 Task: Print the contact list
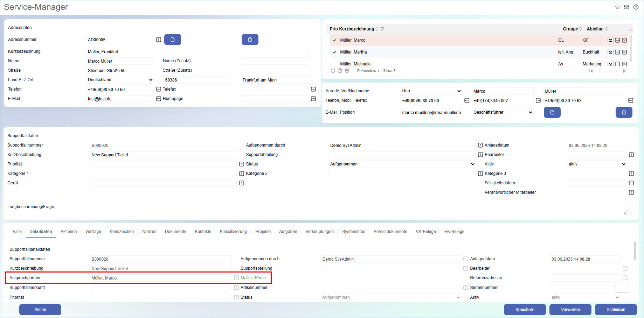click(340, 71)
